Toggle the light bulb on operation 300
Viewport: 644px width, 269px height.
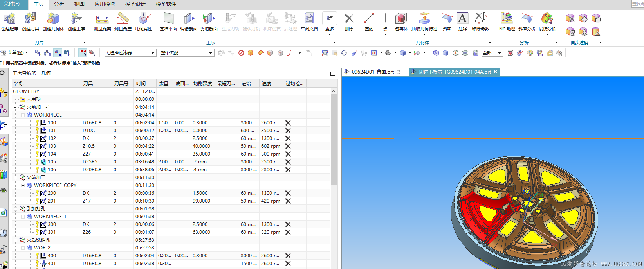click(37, 224)
